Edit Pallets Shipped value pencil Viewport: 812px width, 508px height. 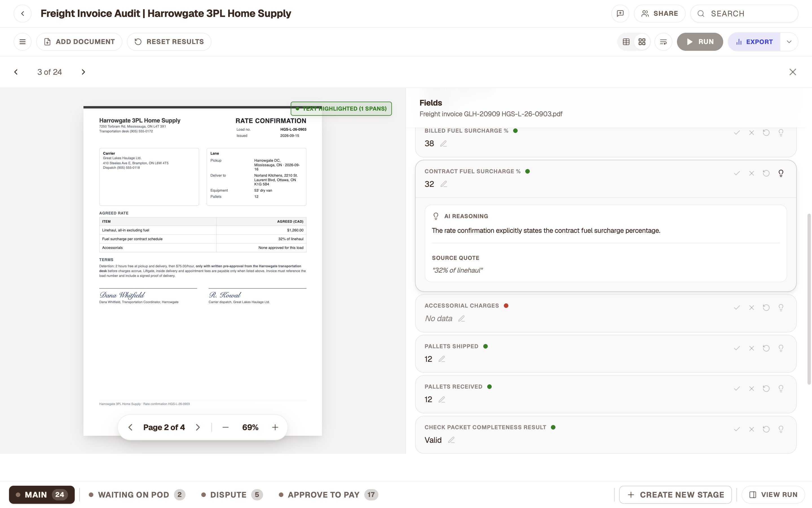pyautogui.click(x=442, y=359)
